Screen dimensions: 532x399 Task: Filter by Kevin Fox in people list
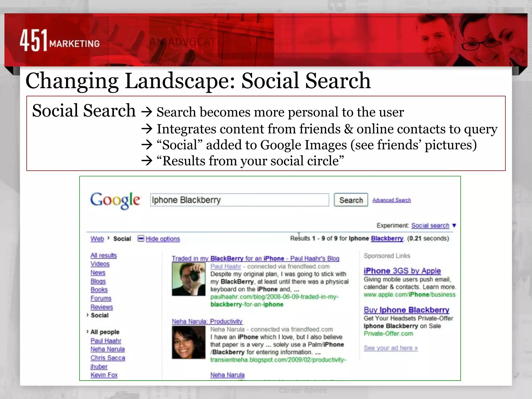104,375
